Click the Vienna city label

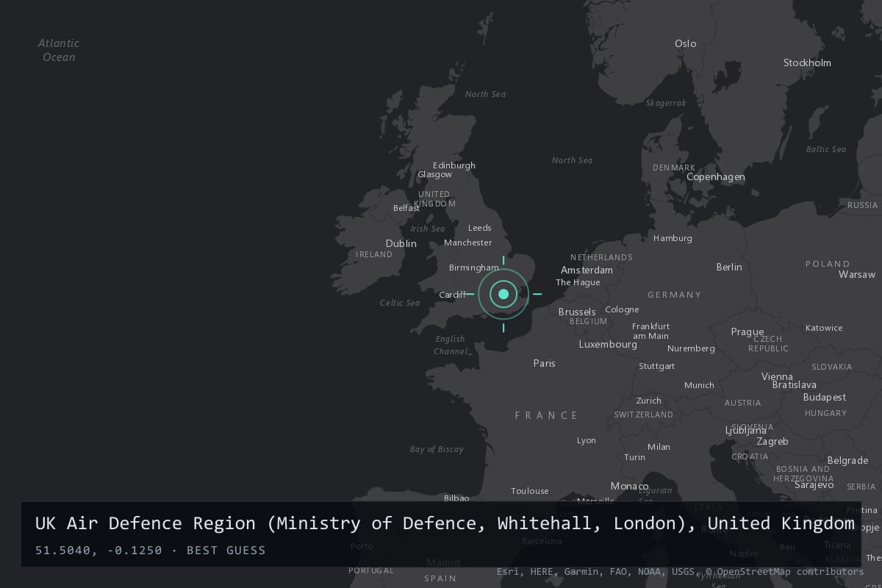777,376
